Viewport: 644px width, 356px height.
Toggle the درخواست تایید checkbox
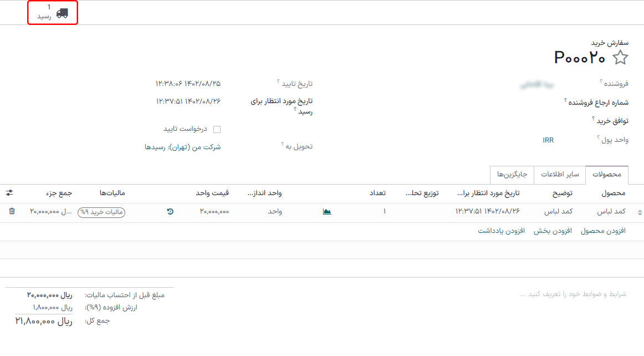point(217,130)
